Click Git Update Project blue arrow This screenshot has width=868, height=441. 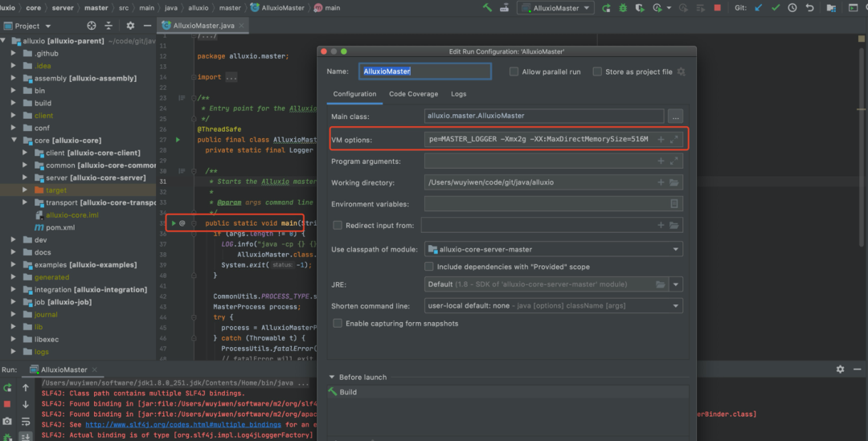[759, 8]
